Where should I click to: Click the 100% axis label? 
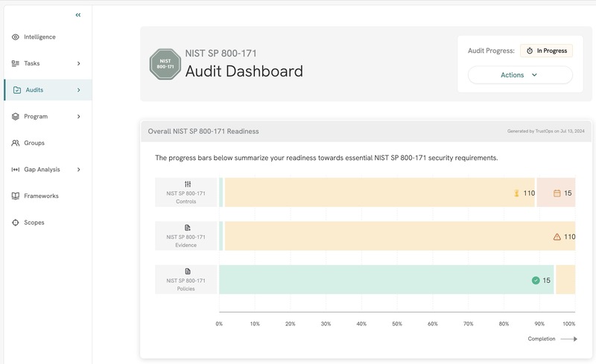pos(568,324)
